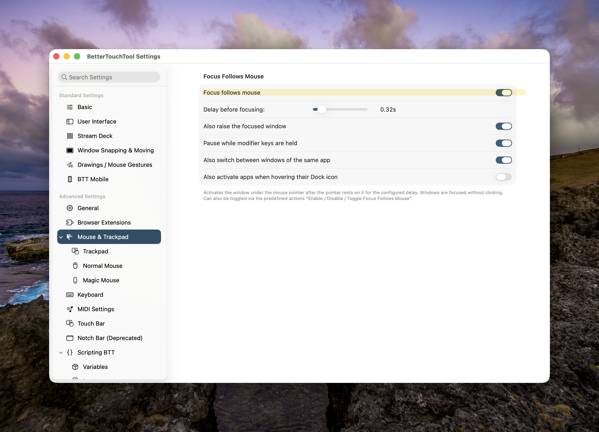This screenshot has width=599, height=432.
Task: Enable activating apps when hovering Dock icon
Action: [503, 177]
